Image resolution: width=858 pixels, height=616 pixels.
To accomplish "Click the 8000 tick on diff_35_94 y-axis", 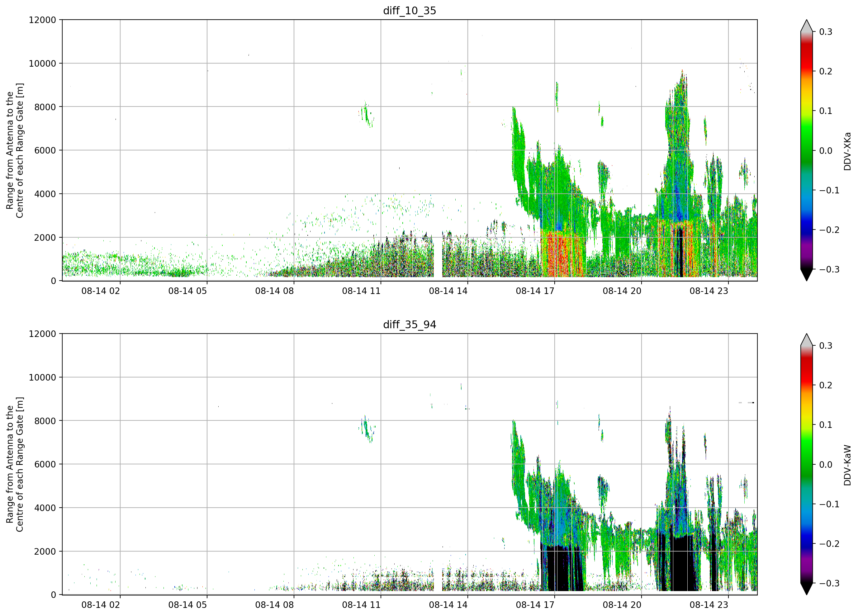I will [x=45, y=421].
